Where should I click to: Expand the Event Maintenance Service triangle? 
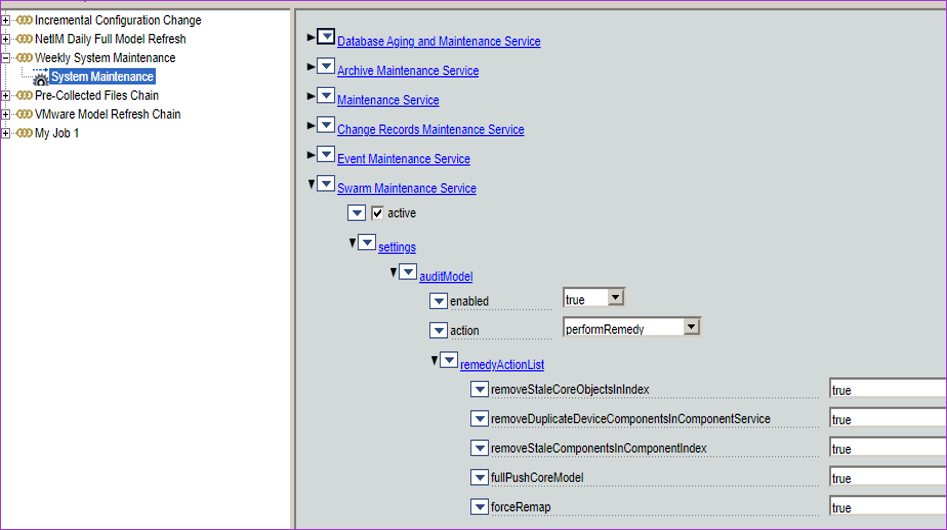[x=311, y=155]
